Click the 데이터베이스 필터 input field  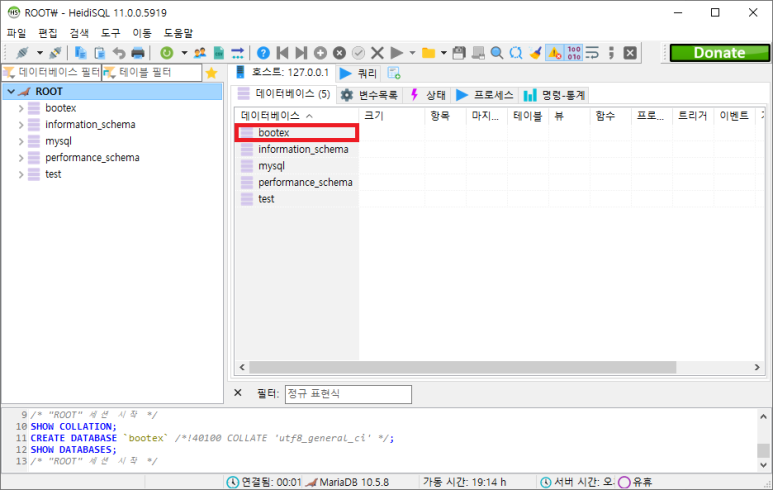[x=52, y=72]
